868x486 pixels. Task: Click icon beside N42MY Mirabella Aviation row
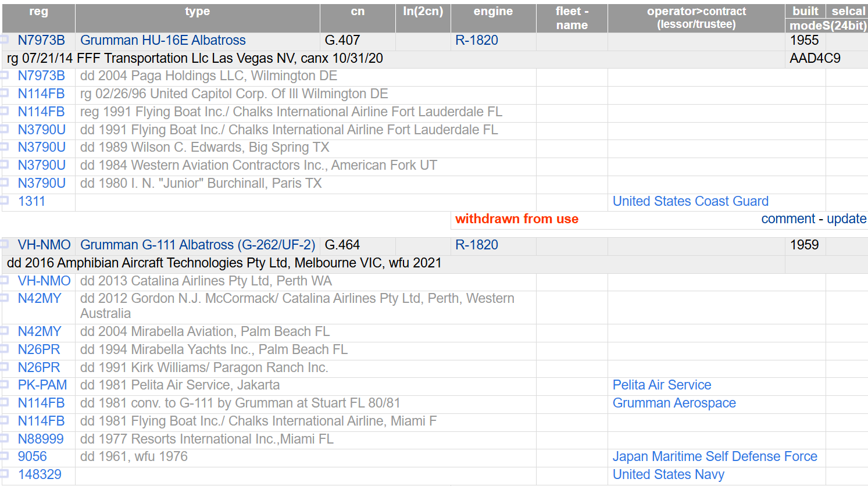point(4,331)
